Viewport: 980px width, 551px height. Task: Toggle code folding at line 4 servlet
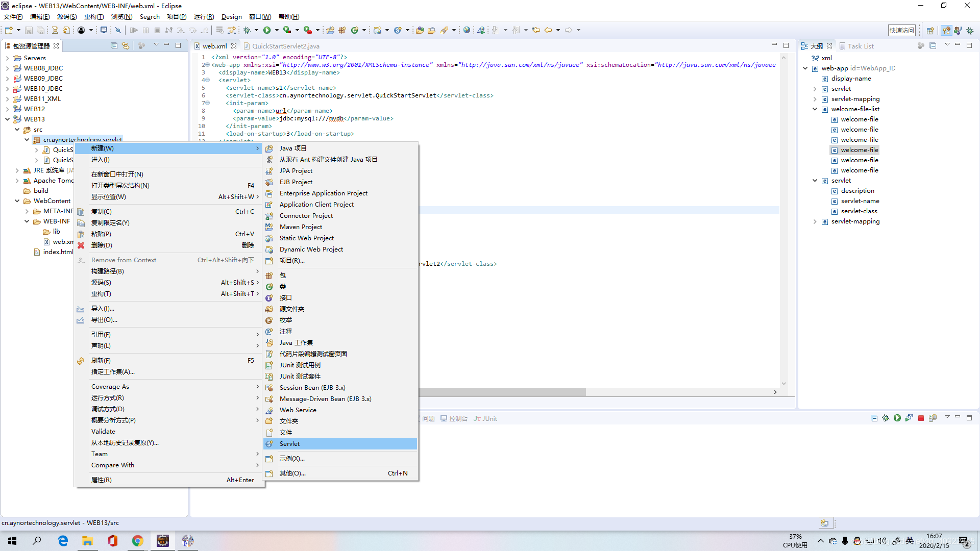tap(207, 80)
